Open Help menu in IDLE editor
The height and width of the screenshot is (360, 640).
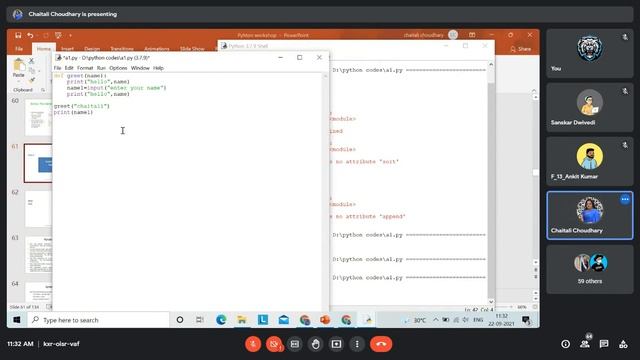pos(158,68)
